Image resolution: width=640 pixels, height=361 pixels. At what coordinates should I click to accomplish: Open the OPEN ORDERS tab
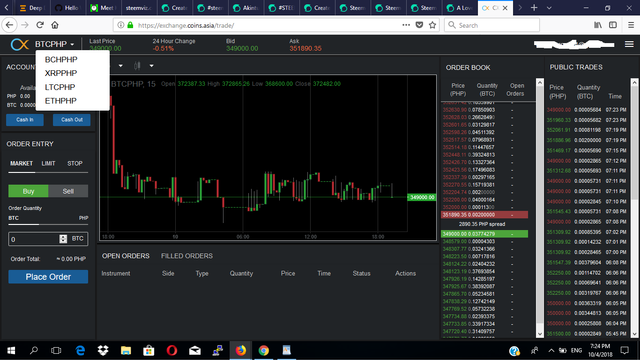coord(126,256)
